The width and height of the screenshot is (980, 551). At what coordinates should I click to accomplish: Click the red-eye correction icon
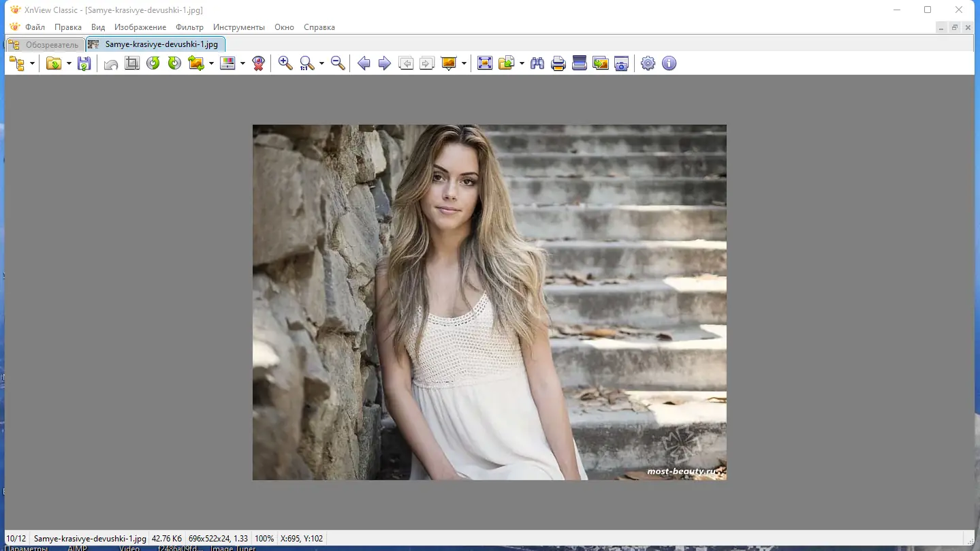[258, 63]
